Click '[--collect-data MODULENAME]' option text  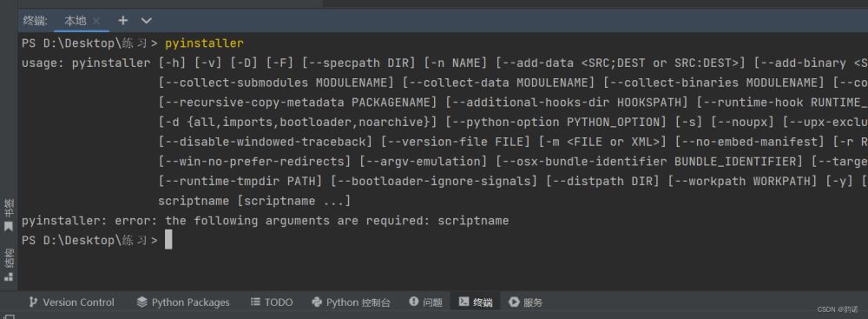498,83
